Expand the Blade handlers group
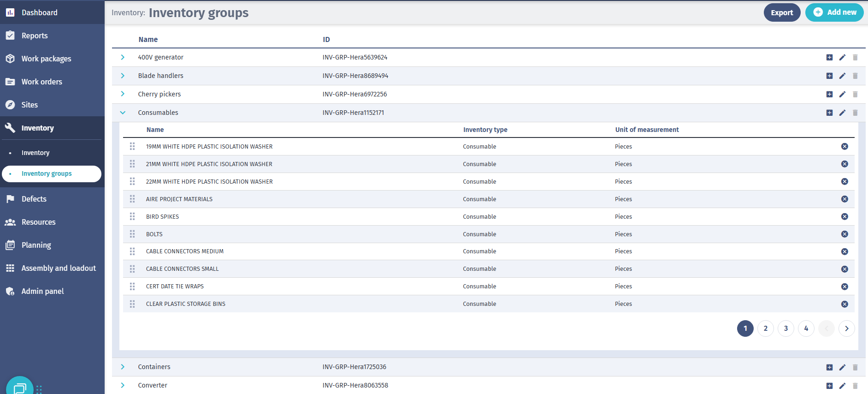This screenshot has height=394, width=868. (x=123, y=76)
